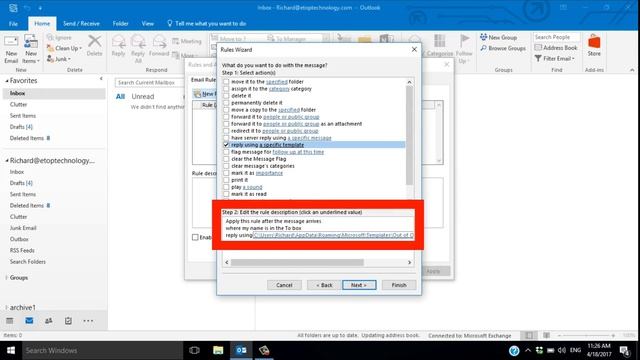Click the actions list vertical scrollbar
The height and width of the screenshot is (360, 640).
[409, 137]
